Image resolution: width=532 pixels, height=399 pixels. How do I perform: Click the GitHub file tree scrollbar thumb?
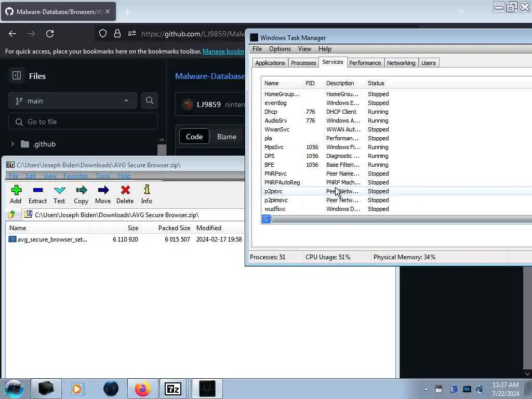click(162, 149)
